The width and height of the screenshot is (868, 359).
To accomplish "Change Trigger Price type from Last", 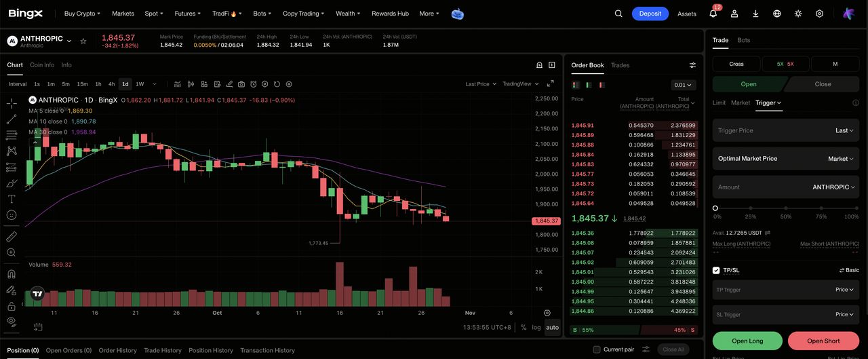I will [844, 130].
